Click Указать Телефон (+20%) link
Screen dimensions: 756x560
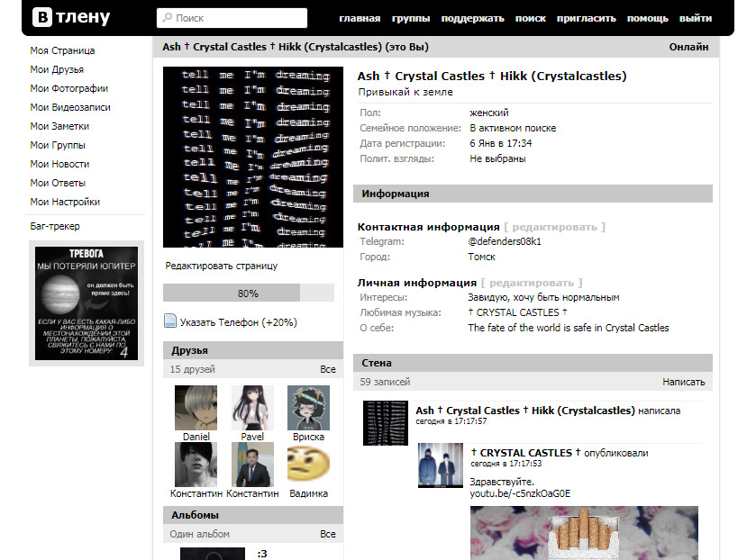click(x=238, y=322)
